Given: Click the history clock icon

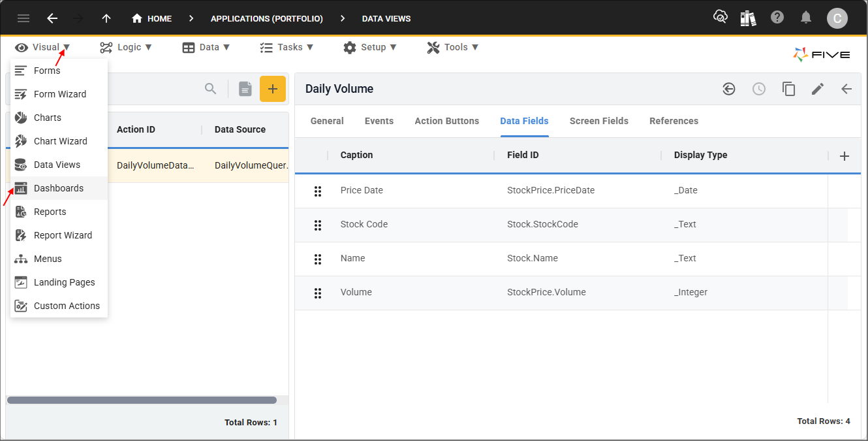Looking at the screenshot, I should click(x=759, y=89).
